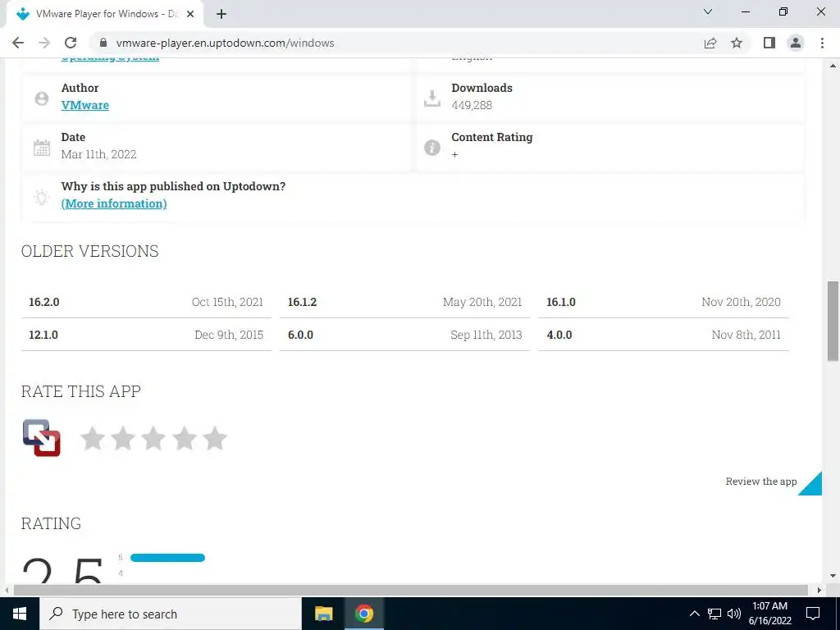Open the Operating System link
Viewport: 840px width, 630px height.
pos(110,58)
